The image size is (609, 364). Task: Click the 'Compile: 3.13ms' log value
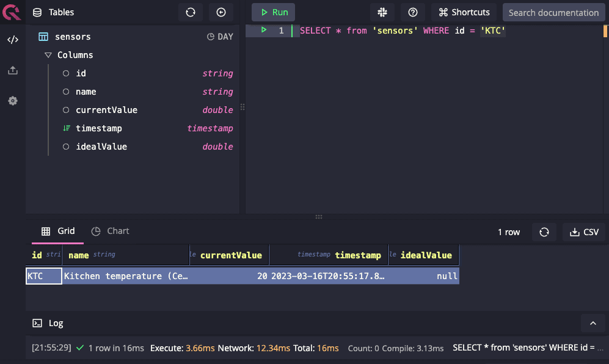[x=413, y=349]
